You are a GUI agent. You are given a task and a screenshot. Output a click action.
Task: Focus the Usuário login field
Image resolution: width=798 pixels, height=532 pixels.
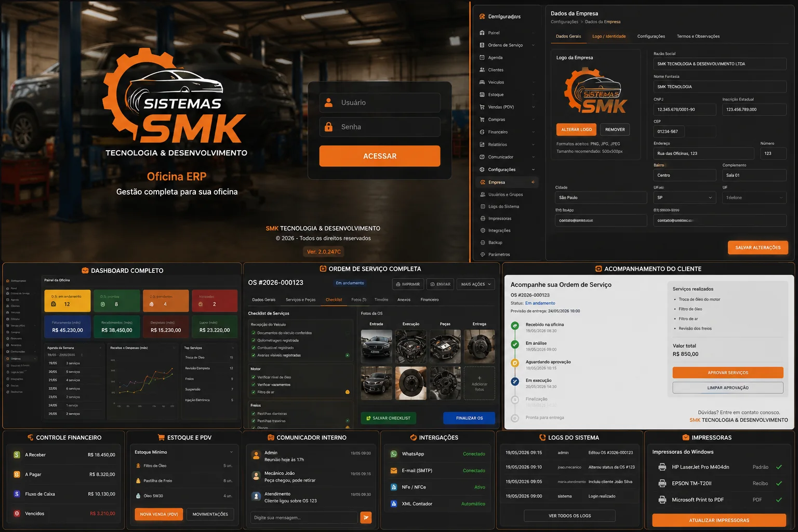[x=380, y=103]
